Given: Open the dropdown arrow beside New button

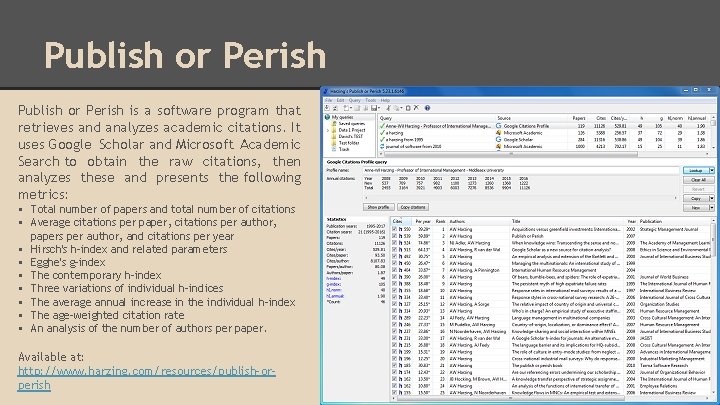Looking at the screenshot, I should [x=712, y=208].
